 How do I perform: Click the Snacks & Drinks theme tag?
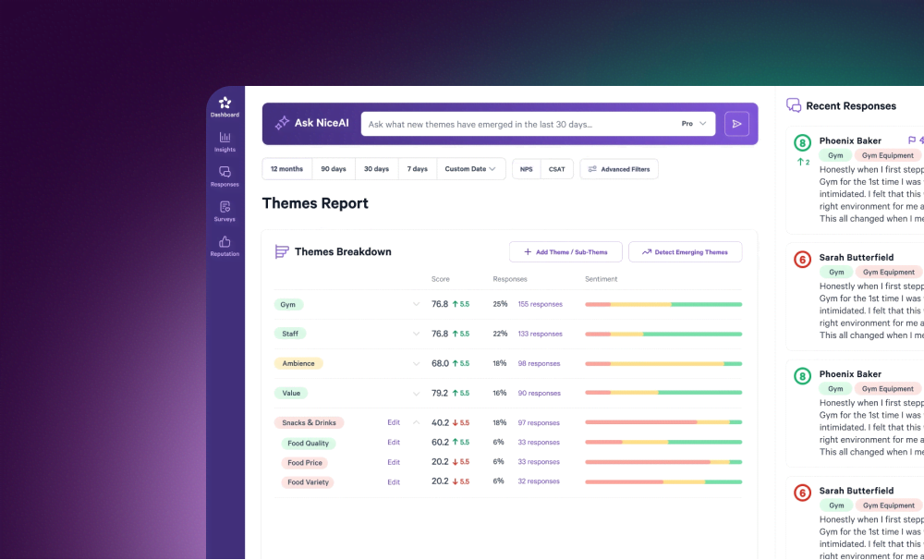pyautogui.click(x=309, y=422)
